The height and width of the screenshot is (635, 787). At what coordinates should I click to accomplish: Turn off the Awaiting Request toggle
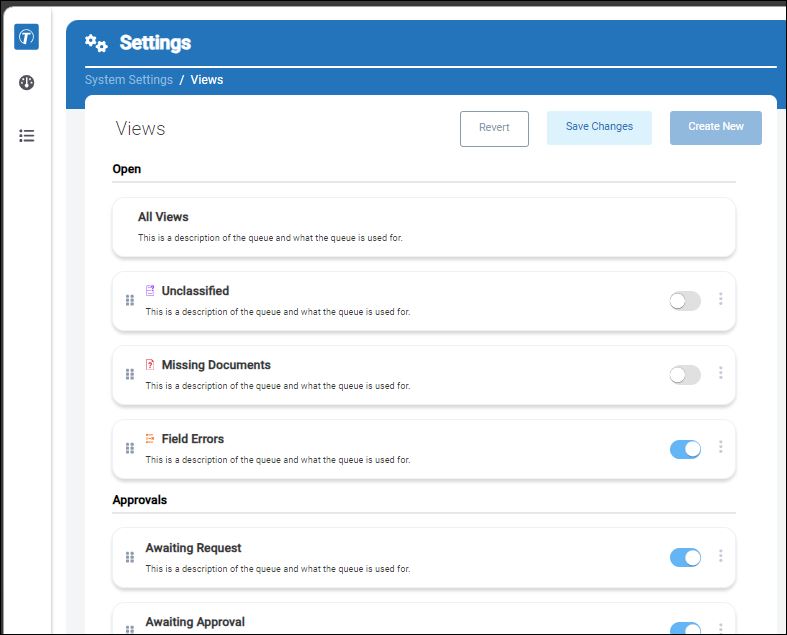click(685, 557)
